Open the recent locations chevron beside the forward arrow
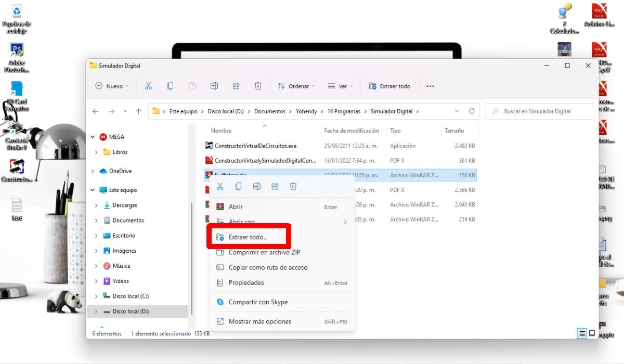Viewport: 624px width, 364px height. point(125,111)
